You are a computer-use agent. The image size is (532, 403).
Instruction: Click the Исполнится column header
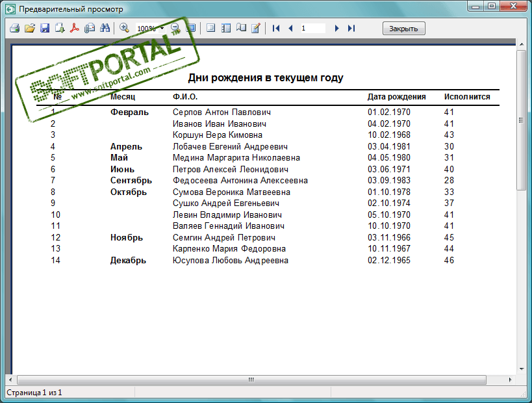coord(467,97)
